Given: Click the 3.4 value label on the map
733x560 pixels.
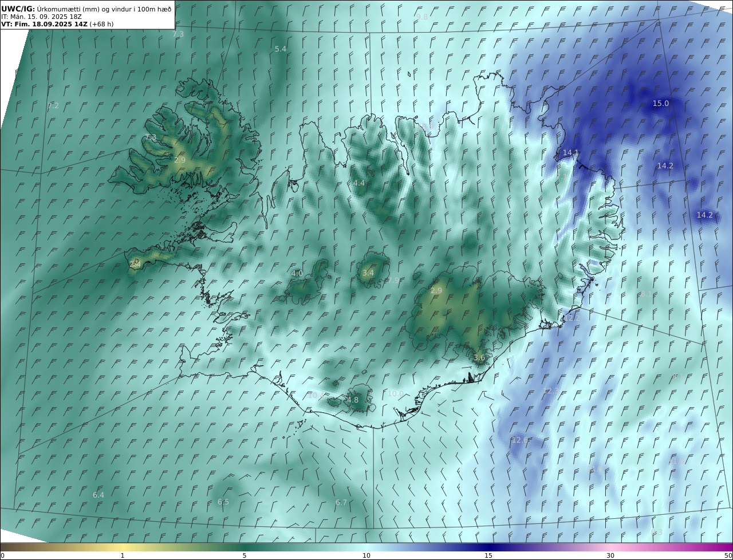Looking at the screenshot, I should (x=368, y=273).
